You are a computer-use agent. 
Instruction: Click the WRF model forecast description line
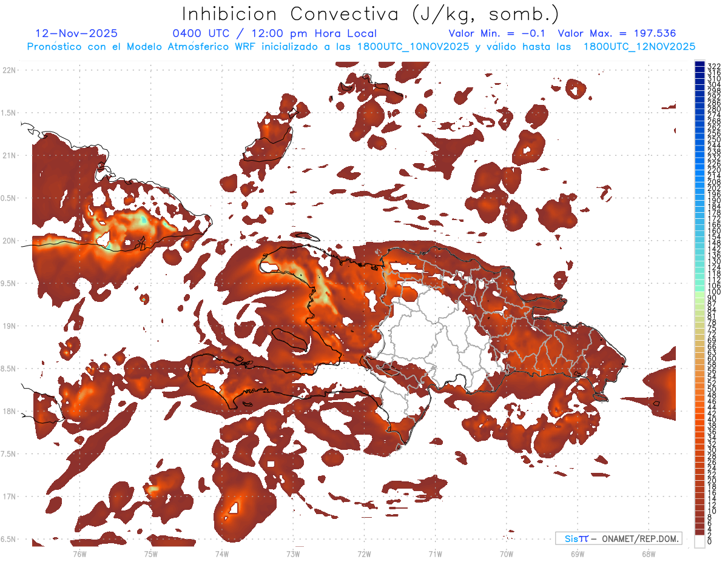[x=362, y=47]
